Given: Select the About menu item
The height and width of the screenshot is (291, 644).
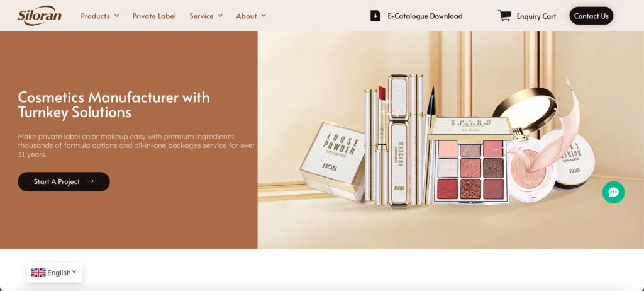Looking at the screenshot, I should click(247, 16).
